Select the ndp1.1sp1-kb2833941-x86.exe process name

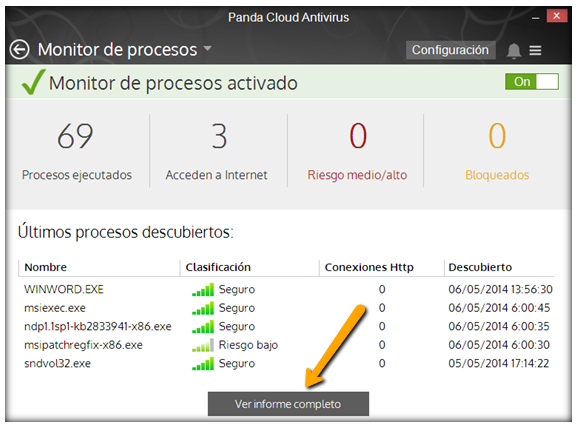[98, 326]
